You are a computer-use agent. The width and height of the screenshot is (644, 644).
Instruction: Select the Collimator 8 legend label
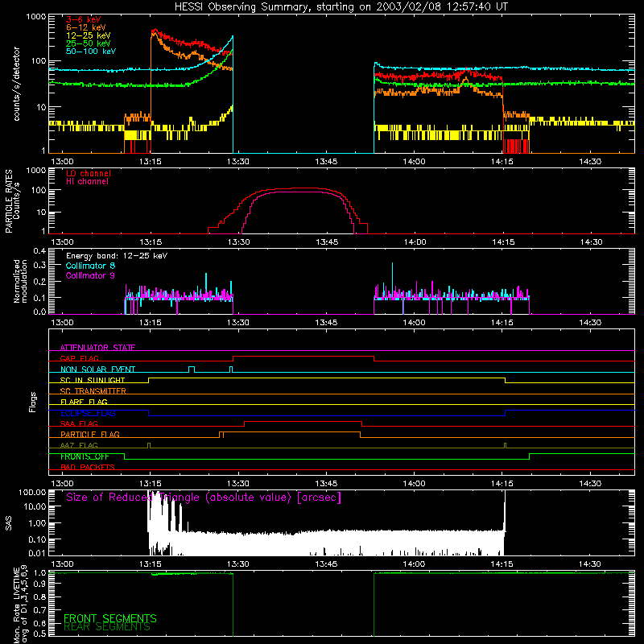click(90, 266)
